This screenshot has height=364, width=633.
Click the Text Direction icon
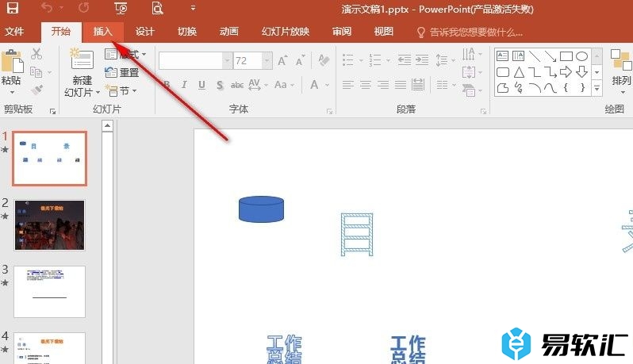click(x=468, y=54)
